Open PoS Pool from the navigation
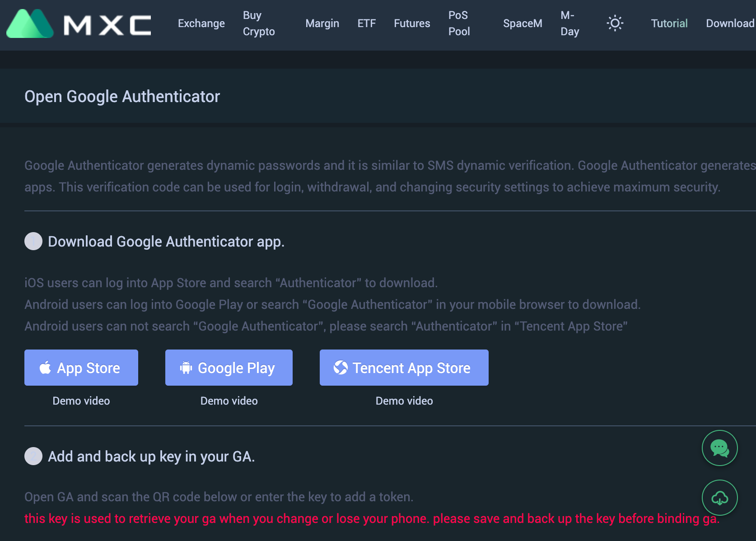Screen dimensions: 756x541 (459, 23)
